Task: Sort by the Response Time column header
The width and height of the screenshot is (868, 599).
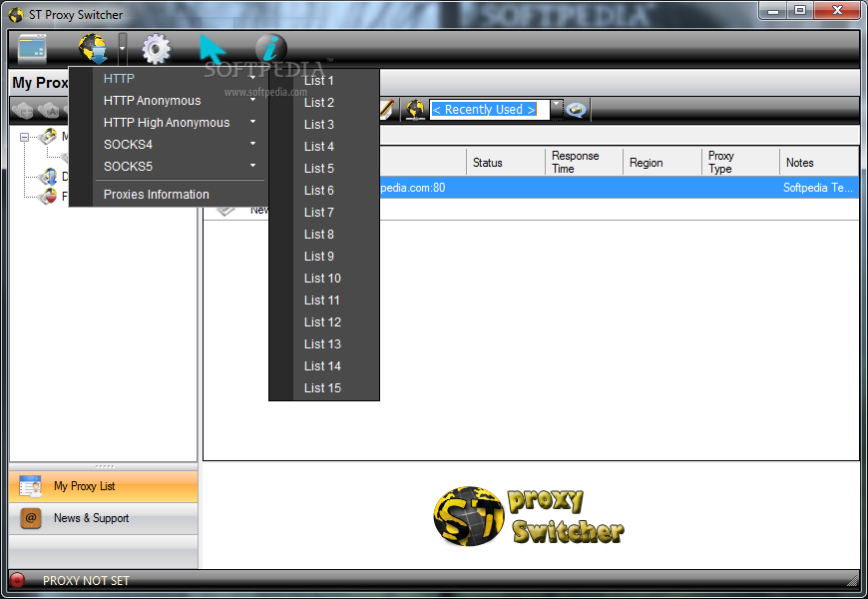Action: 585,163
